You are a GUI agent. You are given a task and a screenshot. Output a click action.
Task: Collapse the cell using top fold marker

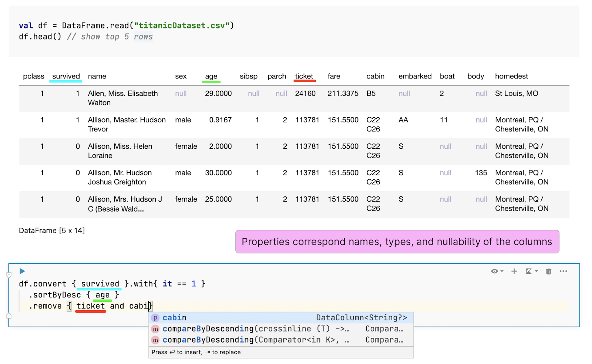(9, 275)
